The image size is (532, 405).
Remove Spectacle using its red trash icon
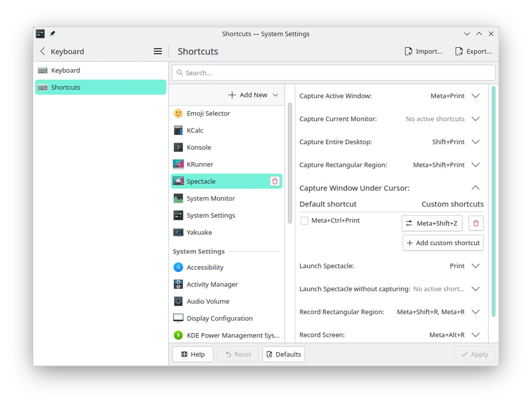coord(275,181)
